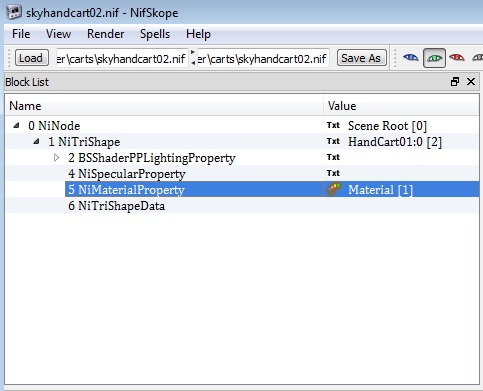Collapse the 1 NiTriShape node
The image size is (483, 391).
point(36,141)
